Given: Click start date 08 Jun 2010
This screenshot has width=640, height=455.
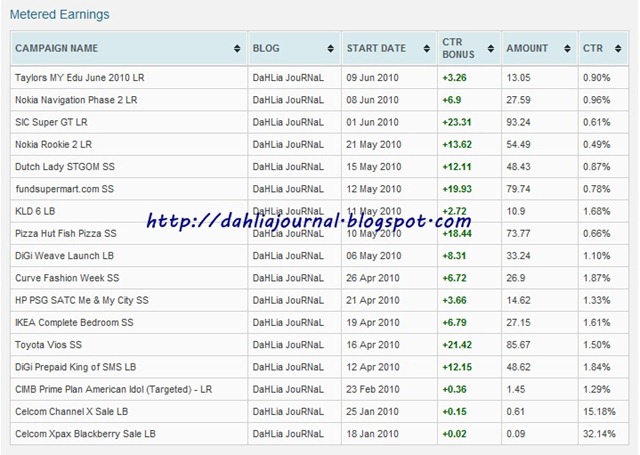Looking at the screenshot, I should pos(372,100).
